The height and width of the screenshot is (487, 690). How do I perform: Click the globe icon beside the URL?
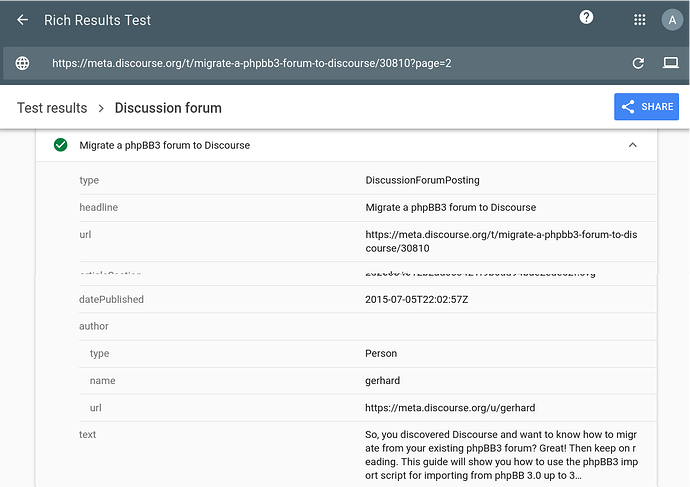coord(22,63)
